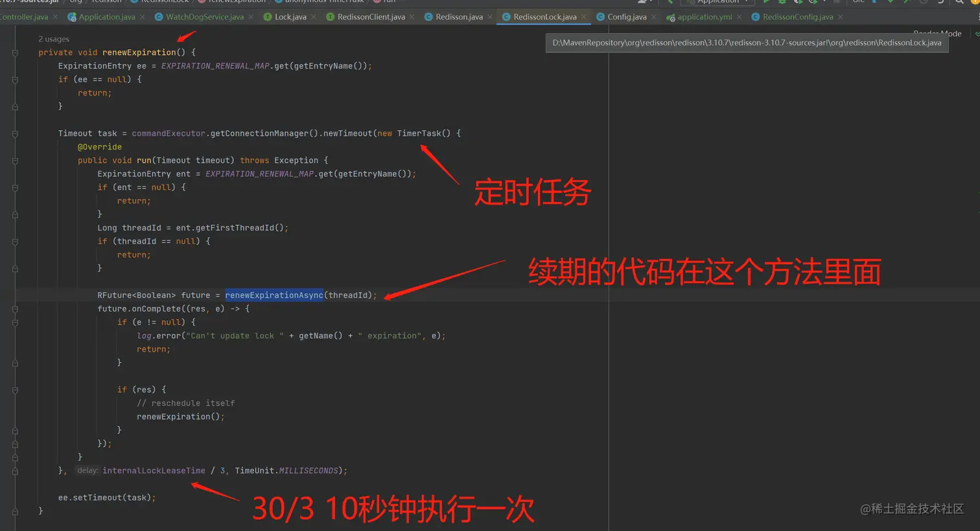Fold the 'if (ent == null)' block
This screenshot has width=980, height=531.
[x=15, y=187]
